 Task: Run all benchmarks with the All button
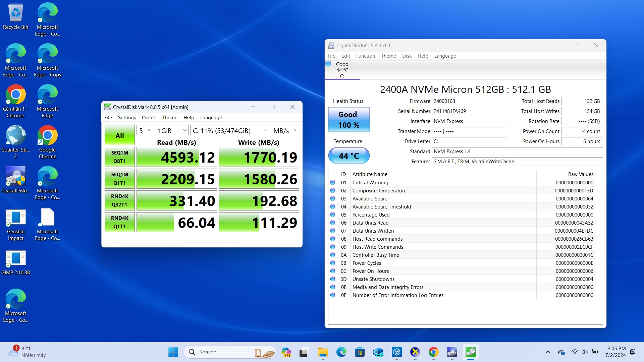click(x=120, y=135)
